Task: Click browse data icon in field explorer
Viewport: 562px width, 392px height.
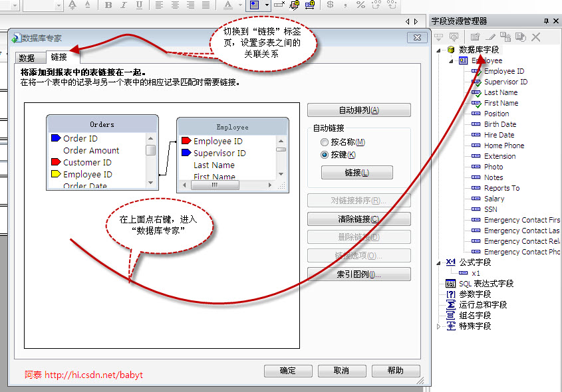Action: [x=454, y=37]
